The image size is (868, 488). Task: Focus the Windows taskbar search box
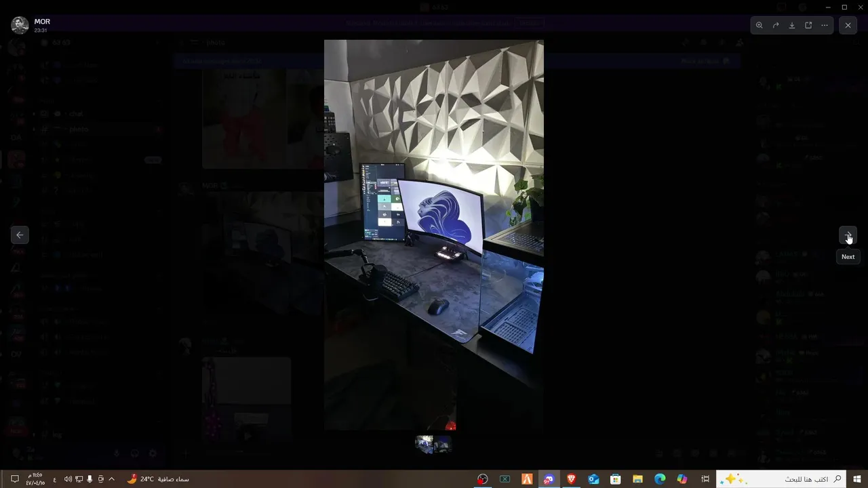pyautogui.click(x=781, y=479)
